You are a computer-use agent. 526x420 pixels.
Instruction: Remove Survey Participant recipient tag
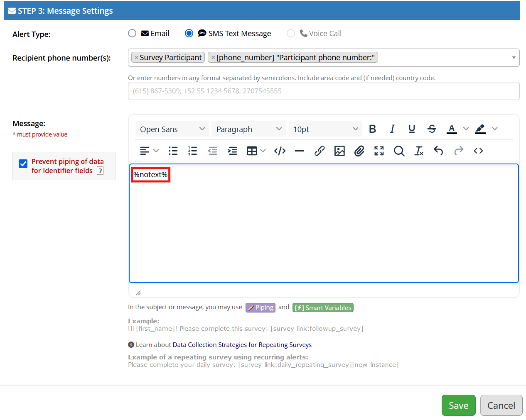point(136,58)
